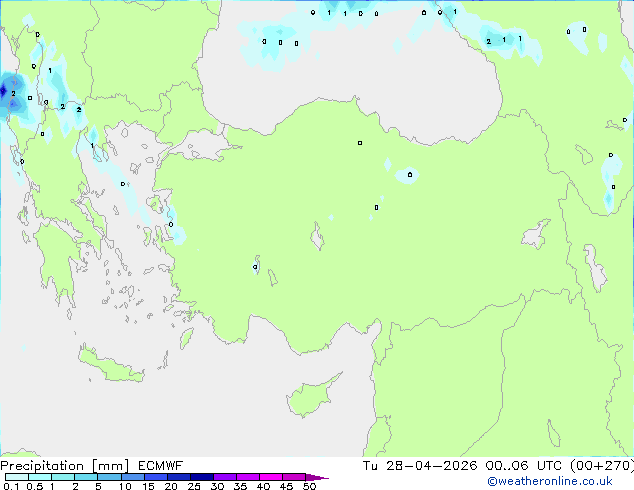634x490 pixels.
Task: Pick the 40–45 mm magenta legend swatch
Action: click(271, 477)
